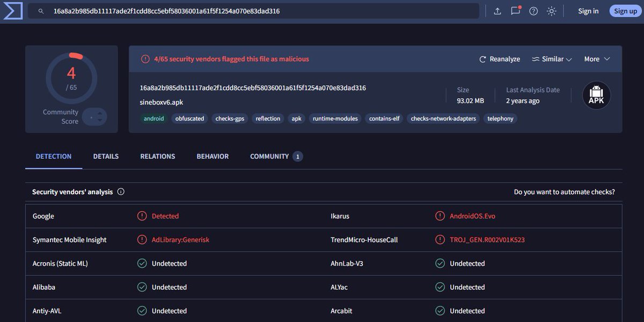Click the info icon beside Security vendors' analysis
644x322 pixels.
point(121,192)
